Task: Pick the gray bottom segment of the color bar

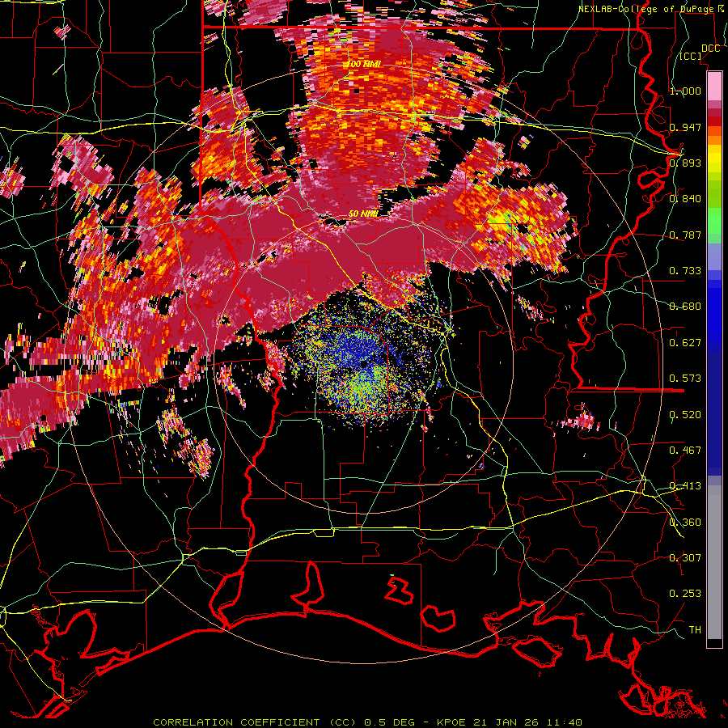Action: [714, 566]
